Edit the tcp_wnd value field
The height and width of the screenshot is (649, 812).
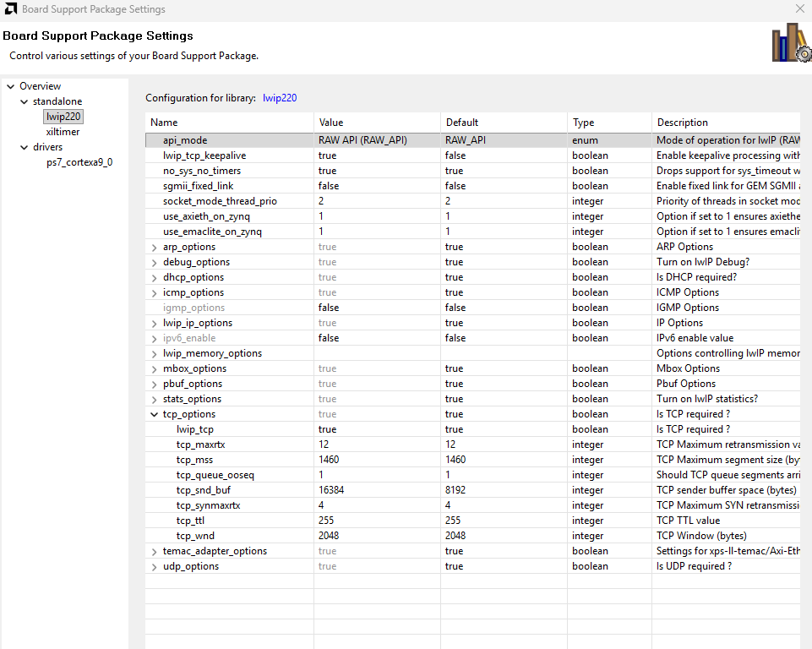pos(376,536)
